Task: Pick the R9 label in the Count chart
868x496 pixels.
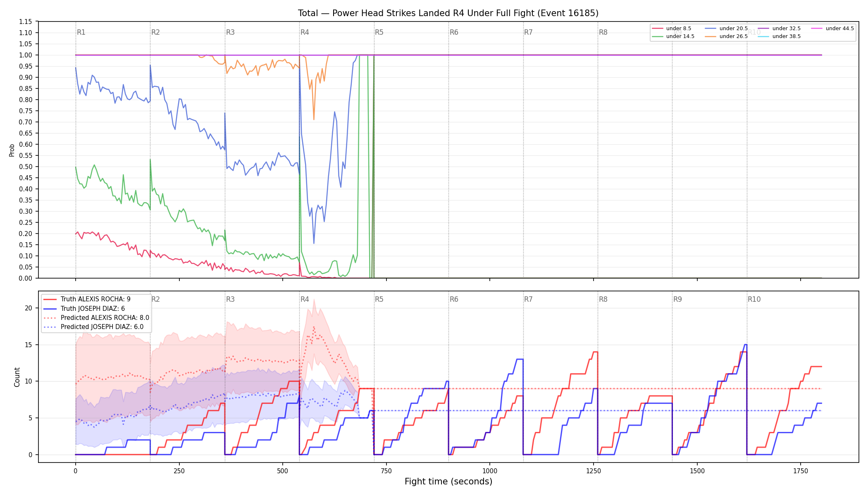Action: pyautogui.click(x=677, y=299)
